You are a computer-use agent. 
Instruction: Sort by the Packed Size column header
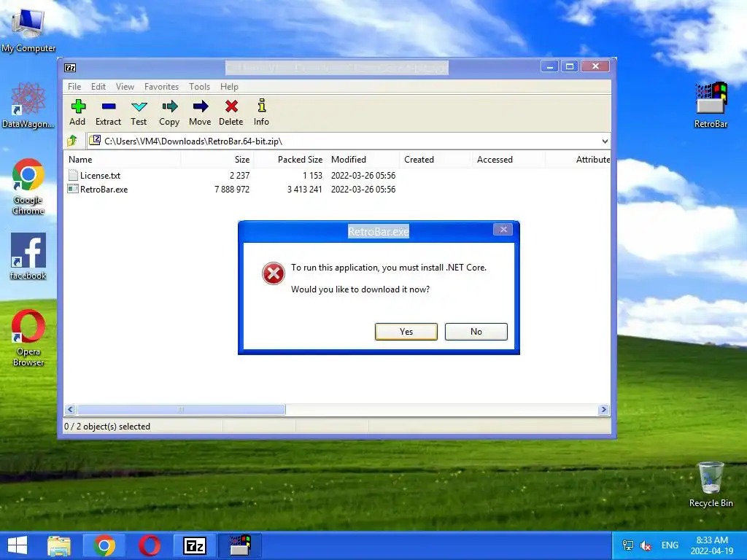point(290,160)
